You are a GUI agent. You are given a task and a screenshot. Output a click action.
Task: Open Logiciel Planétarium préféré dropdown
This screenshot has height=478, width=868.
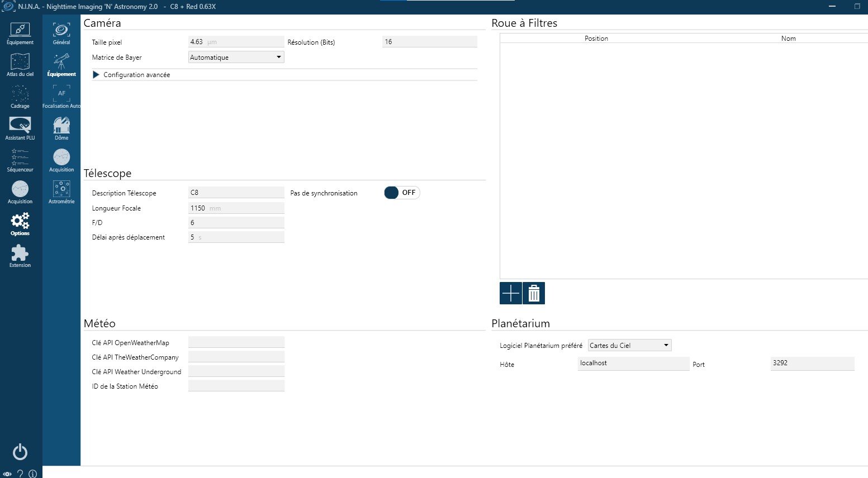(x=629, y=345)
